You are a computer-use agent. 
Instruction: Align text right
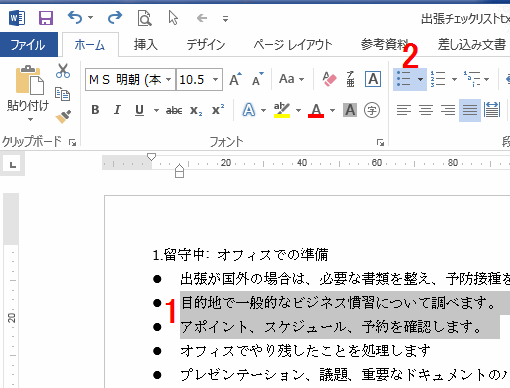coord(448,110)
